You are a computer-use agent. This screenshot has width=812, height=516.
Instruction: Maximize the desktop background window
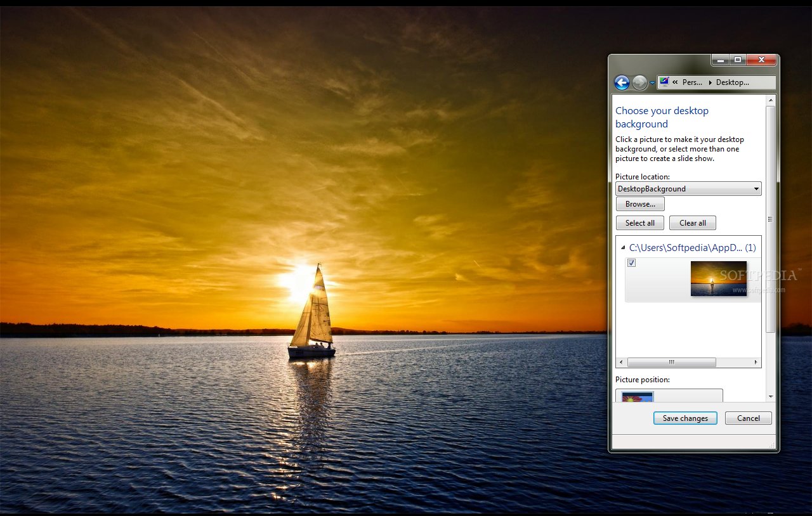coord(737,60)
